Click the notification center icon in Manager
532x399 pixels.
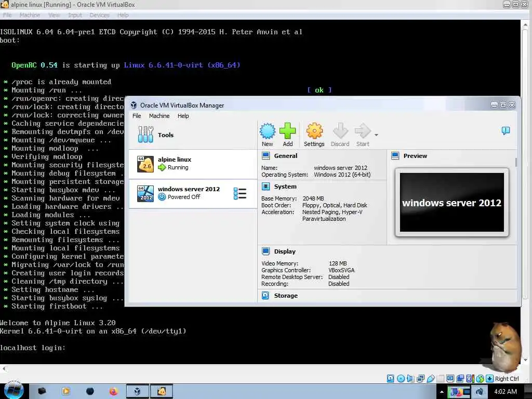click(x=506, y=130)
